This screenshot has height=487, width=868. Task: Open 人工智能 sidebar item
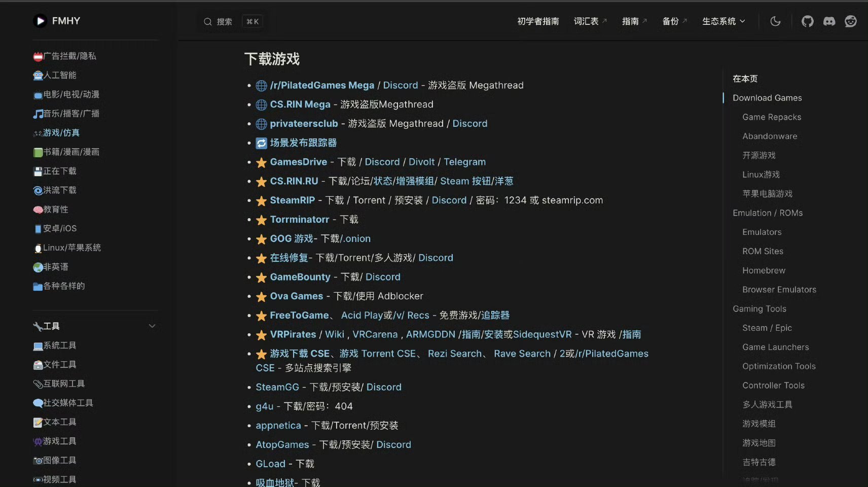tap(55, 76)
